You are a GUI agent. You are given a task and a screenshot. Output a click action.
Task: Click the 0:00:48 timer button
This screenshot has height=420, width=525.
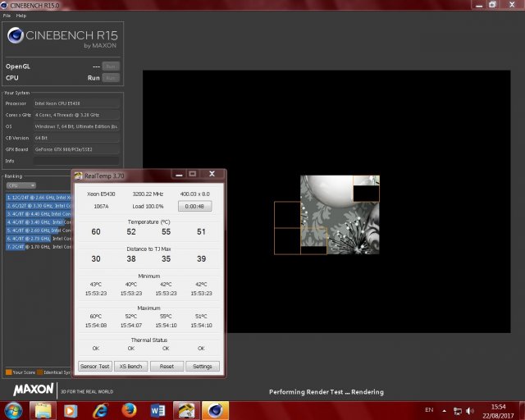click(x=195, y=206)
